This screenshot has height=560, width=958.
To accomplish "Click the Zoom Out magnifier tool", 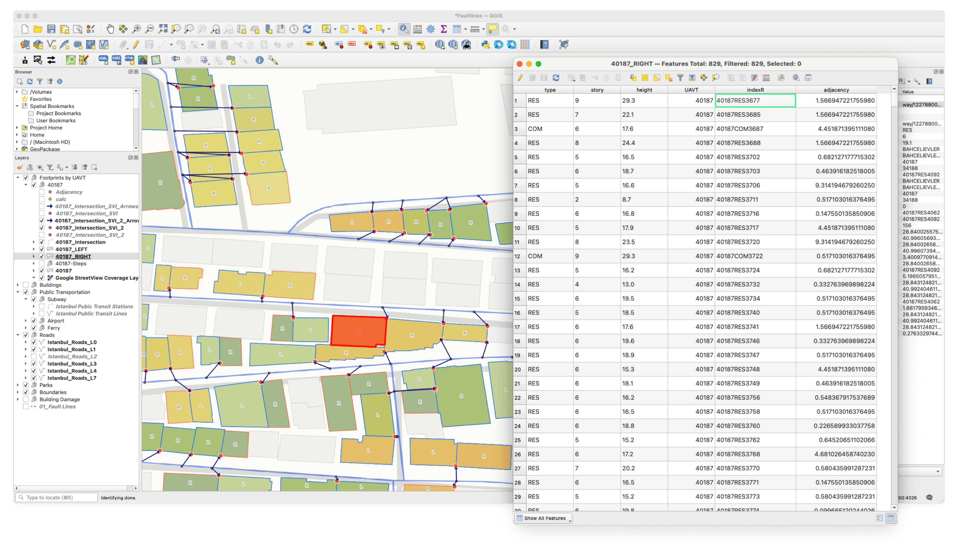I will point(149,29).
